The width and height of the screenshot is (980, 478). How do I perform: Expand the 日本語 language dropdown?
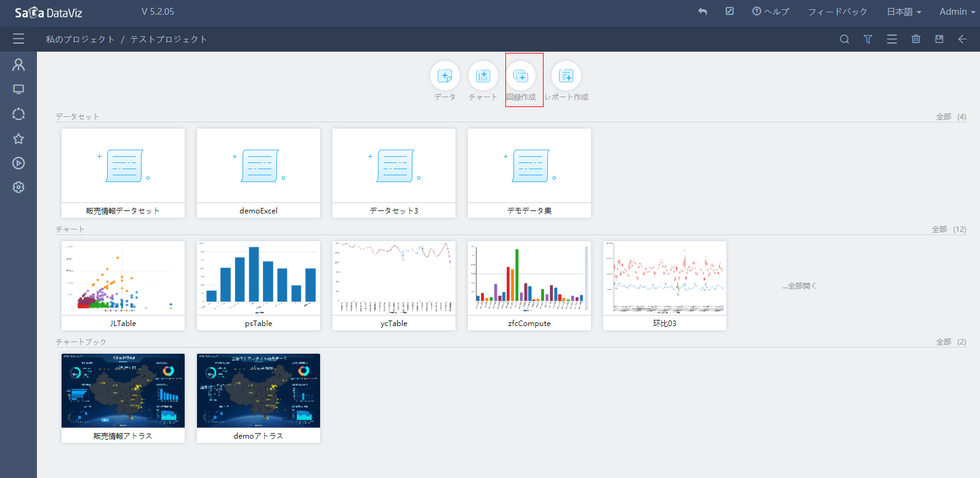[904, 12]
